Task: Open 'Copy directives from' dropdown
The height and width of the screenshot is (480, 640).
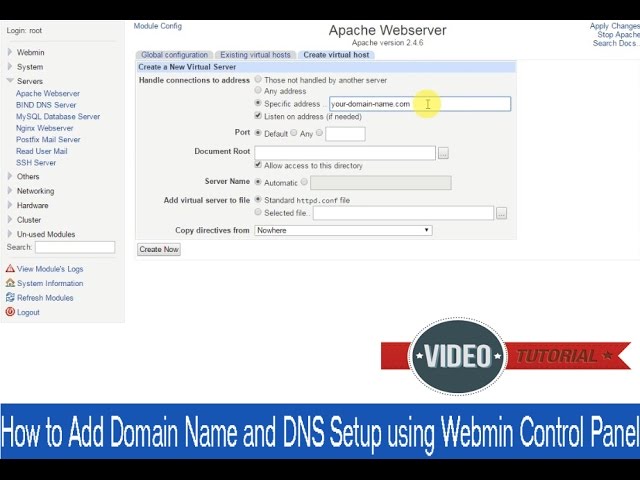Action: (x=343, y=230)
